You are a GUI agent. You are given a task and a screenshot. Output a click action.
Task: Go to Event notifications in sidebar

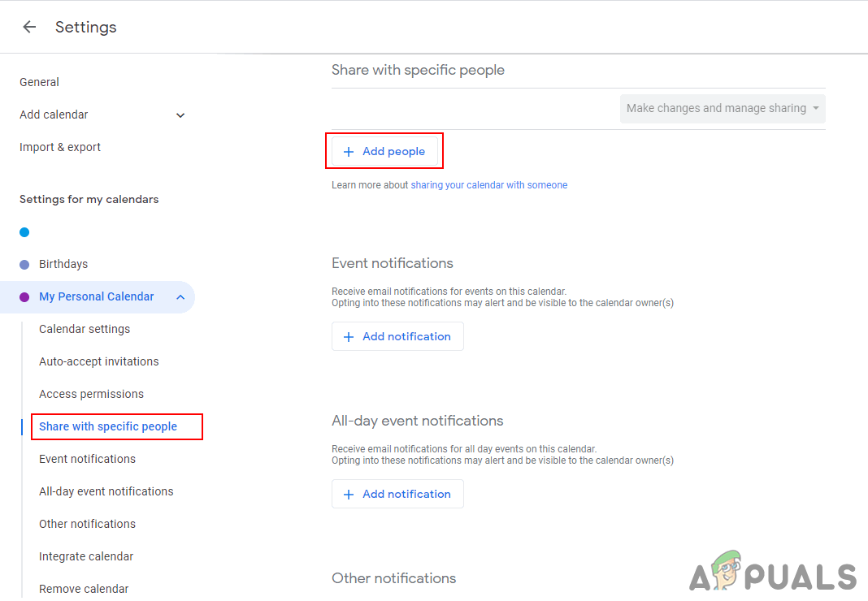click(x=87, y=459)
